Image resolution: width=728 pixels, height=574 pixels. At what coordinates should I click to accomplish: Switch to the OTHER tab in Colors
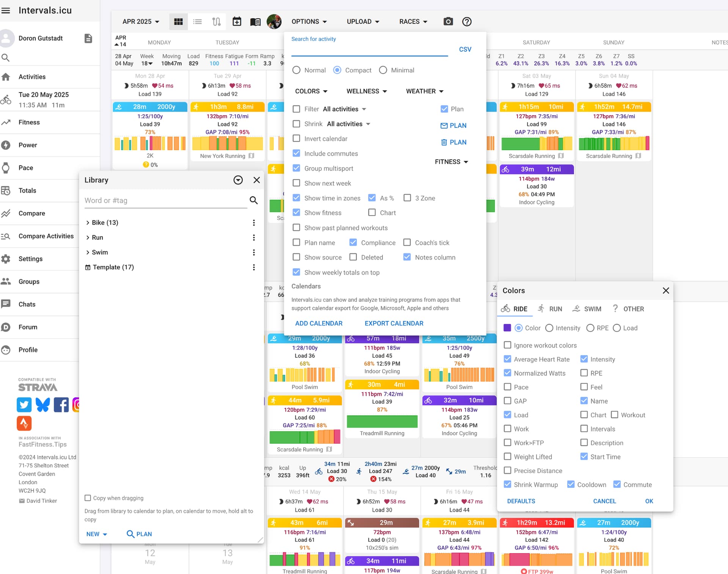(x=628, y=309)
